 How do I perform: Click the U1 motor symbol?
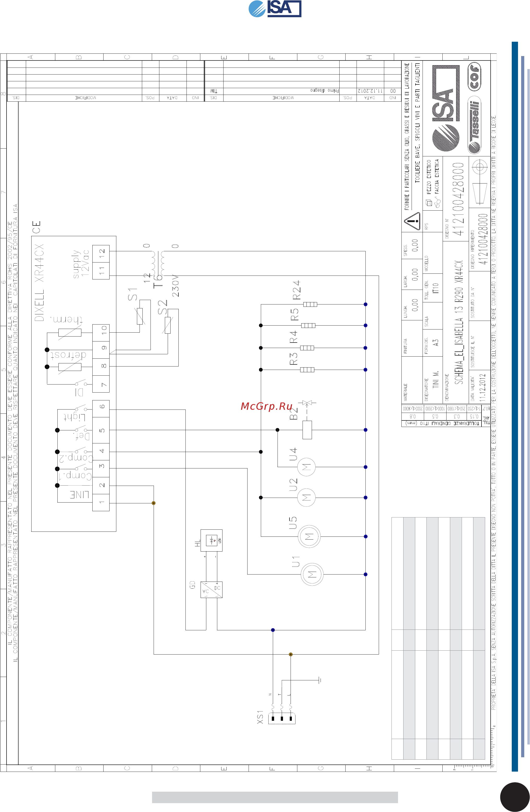312,574
